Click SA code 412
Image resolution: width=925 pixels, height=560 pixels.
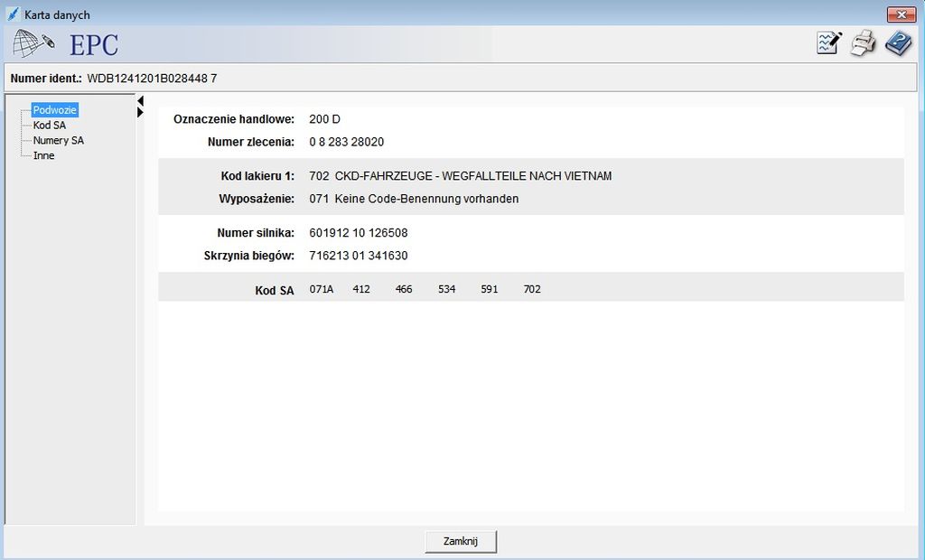coord(361,290)
